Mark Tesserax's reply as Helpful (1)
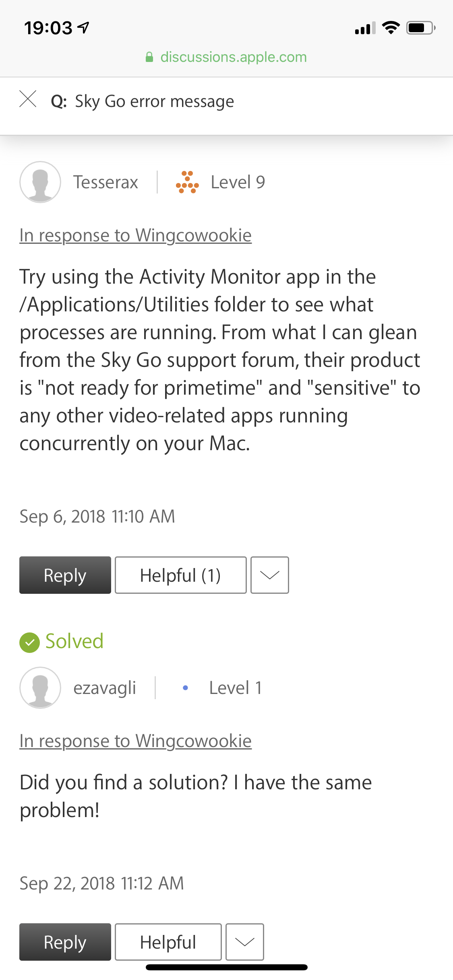This screenshot has height=980, width=453. [180, 575]
